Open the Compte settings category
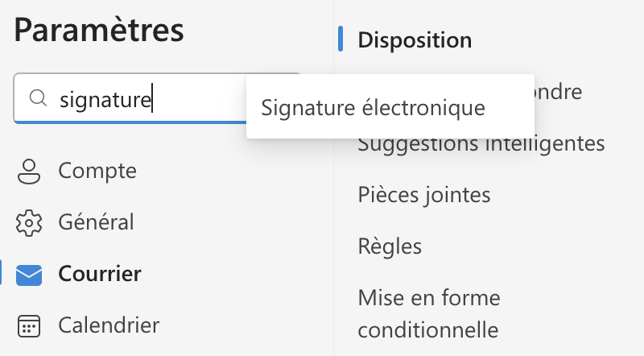 point(97,171)
